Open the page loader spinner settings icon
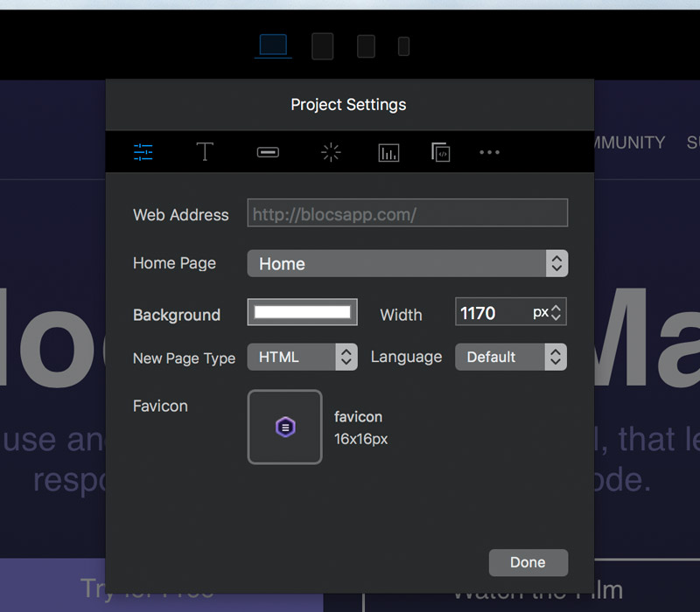Viewport: 700px width, 612px height. pyautogui.click(x=331, y=152)
